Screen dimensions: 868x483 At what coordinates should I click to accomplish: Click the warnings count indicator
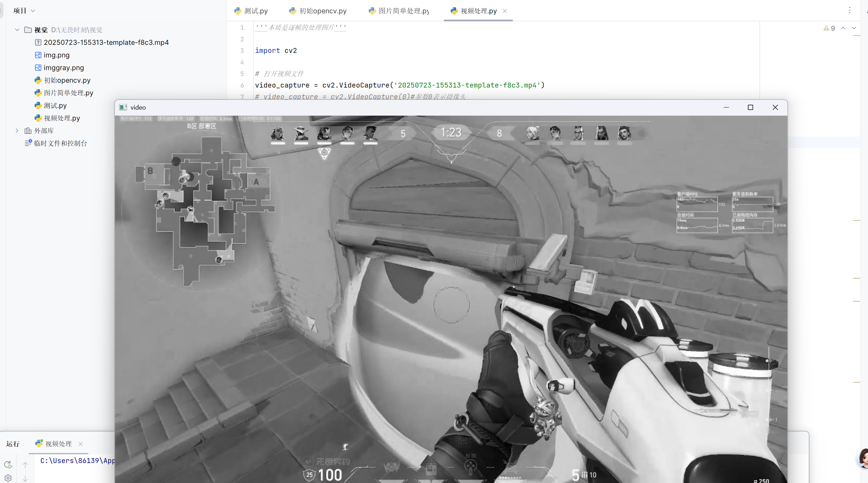click(x=829, y=28)
